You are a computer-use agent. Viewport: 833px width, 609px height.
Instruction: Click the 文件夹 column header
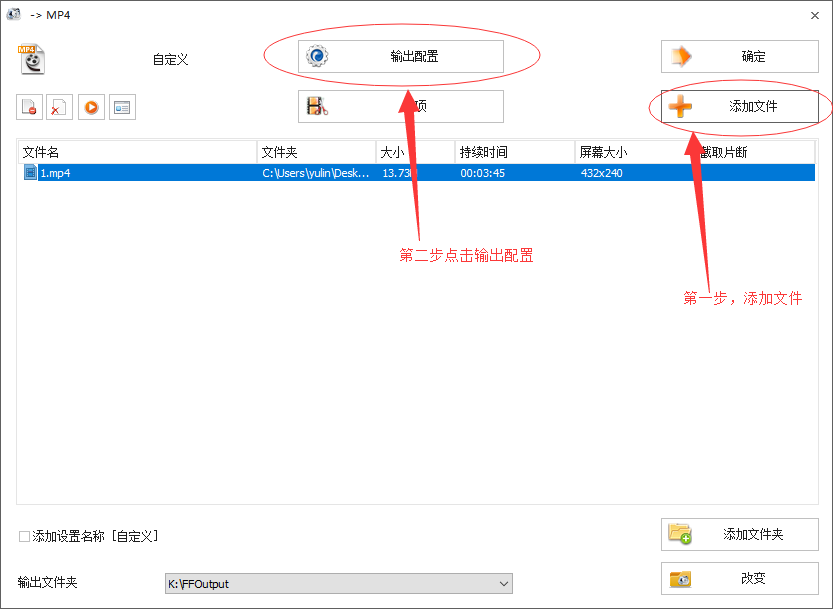[315, 152]
